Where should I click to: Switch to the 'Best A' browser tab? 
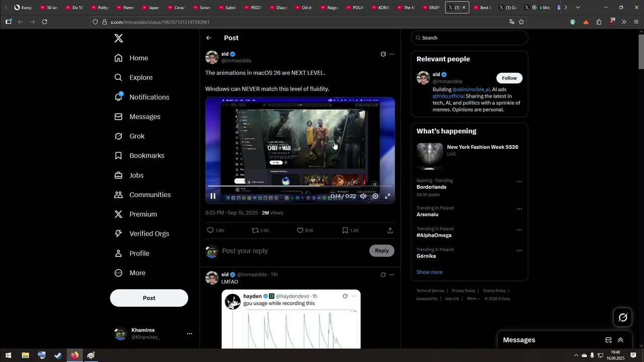coord(482,8)
